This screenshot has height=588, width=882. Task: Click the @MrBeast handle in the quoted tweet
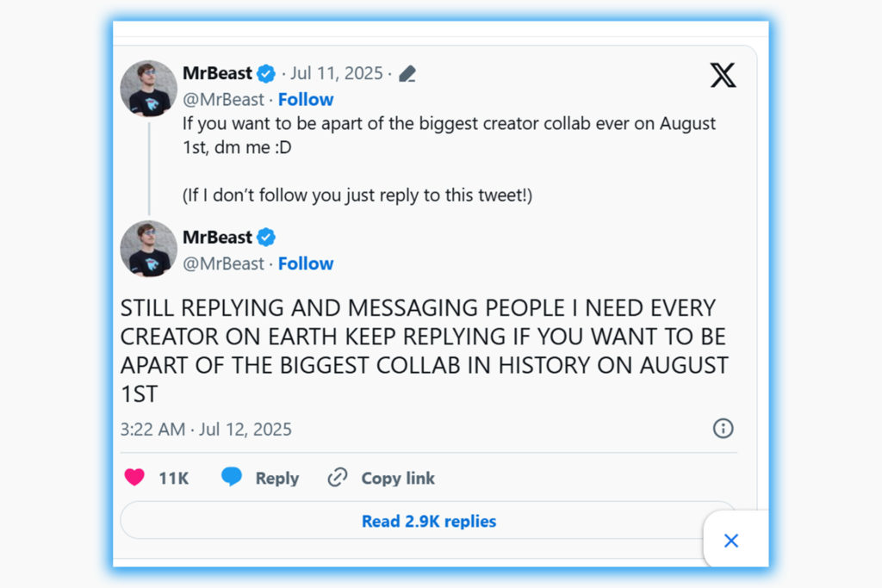coord(223,99)
